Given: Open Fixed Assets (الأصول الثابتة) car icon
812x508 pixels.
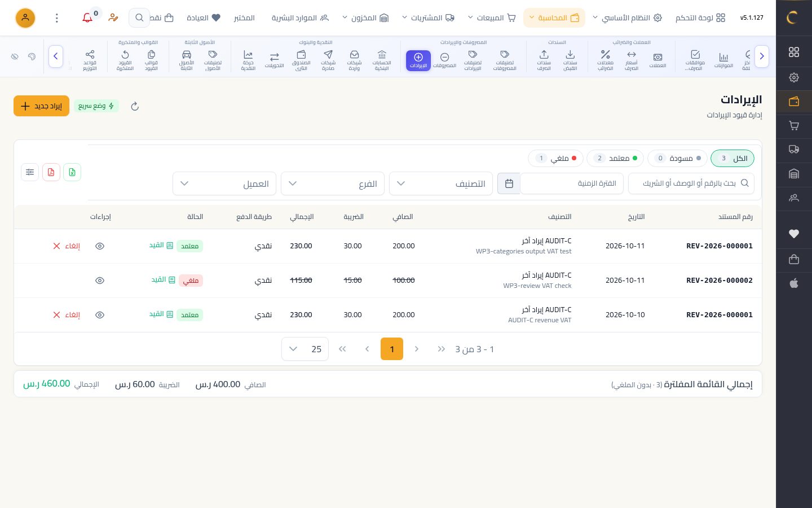Looking at the screenshot, I should tap(187, 60).
